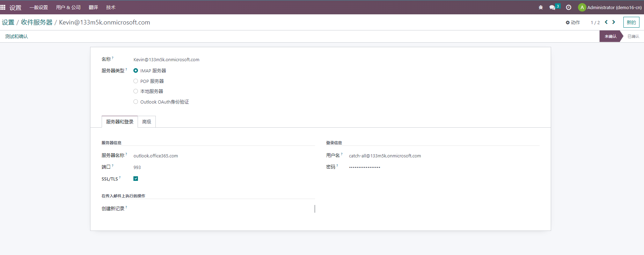The height and width of the screenshot is (255, 644).
Task: Open the apps grid menu icon
Action: point(3,7)
